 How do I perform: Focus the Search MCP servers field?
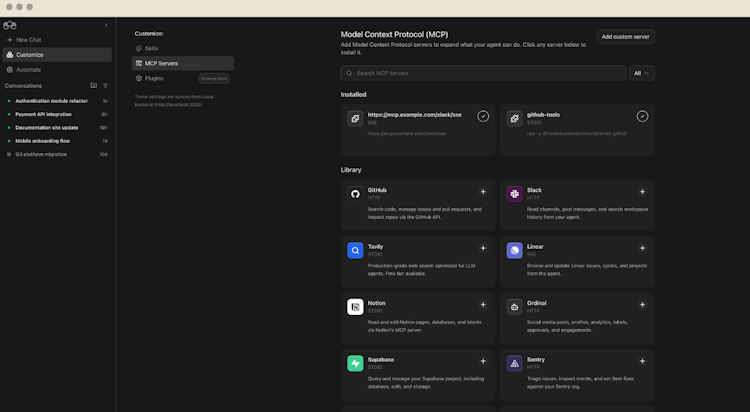tap(483, 73)
